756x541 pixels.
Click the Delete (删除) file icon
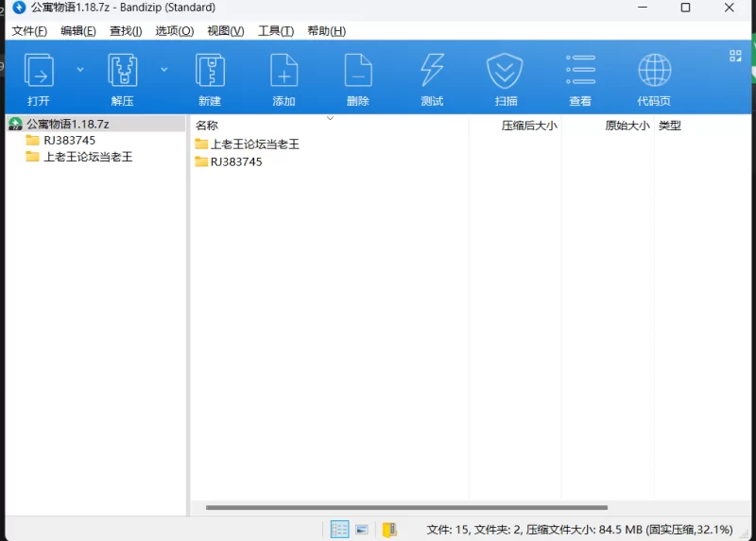pos(358,71)
